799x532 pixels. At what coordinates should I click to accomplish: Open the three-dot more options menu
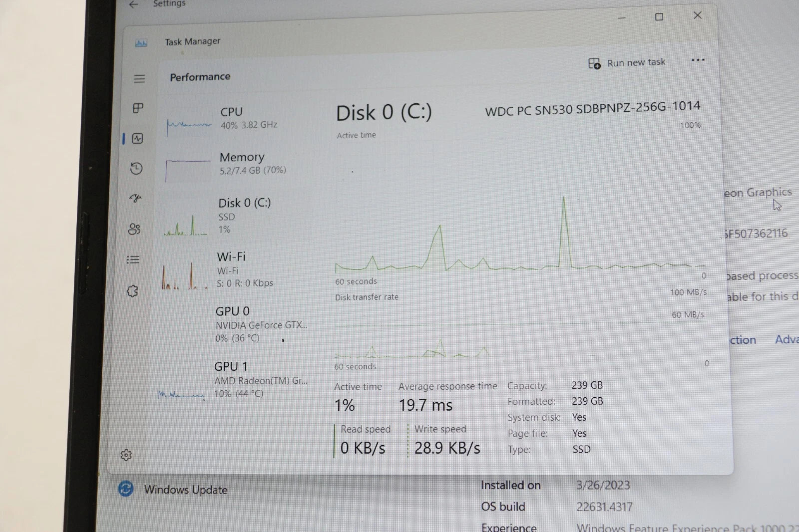click(x=698, y=60)
